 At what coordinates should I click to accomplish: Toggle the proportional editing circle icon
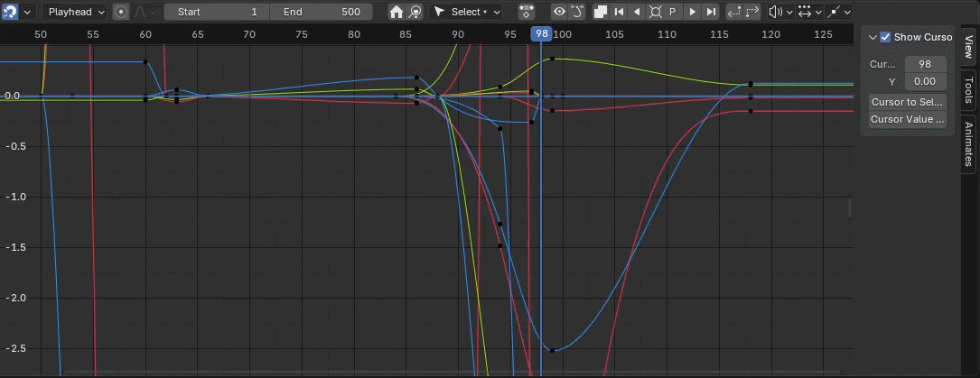121,12
